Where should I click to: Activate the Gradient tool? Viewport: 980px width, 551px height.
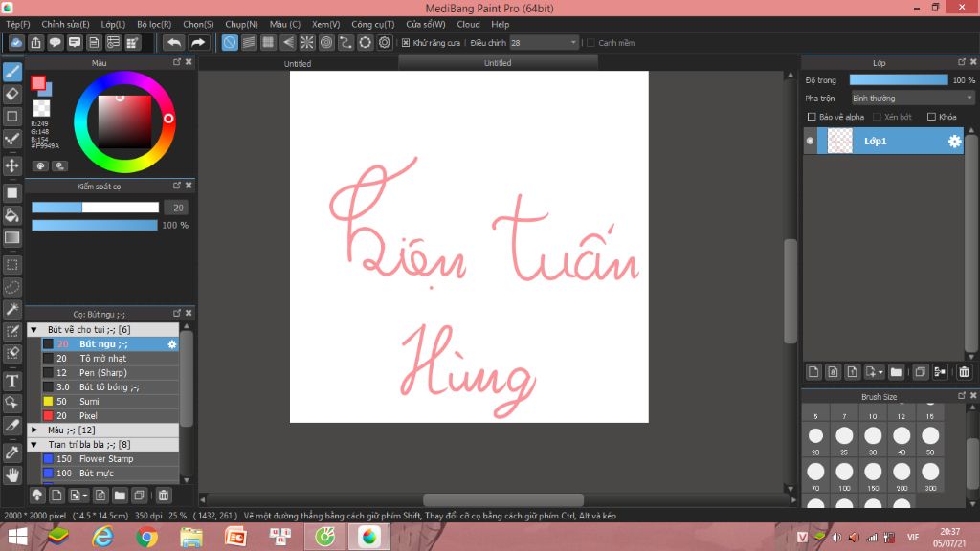(x=11, y=238)
